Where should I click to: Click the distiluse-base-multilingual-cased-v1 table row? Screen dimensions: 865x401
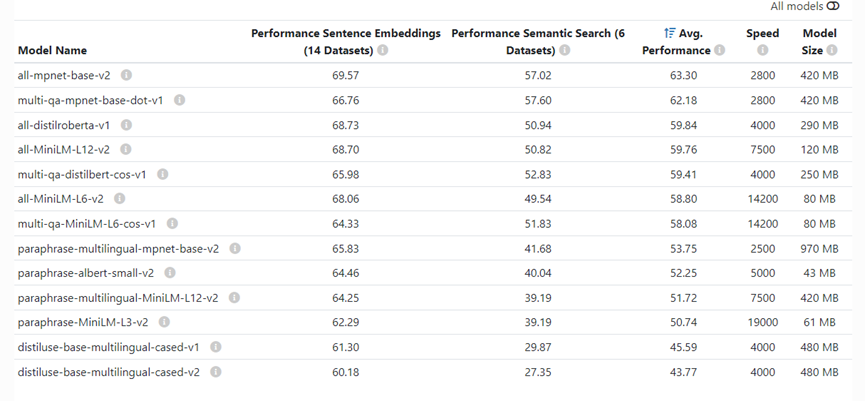click(433, 347)
